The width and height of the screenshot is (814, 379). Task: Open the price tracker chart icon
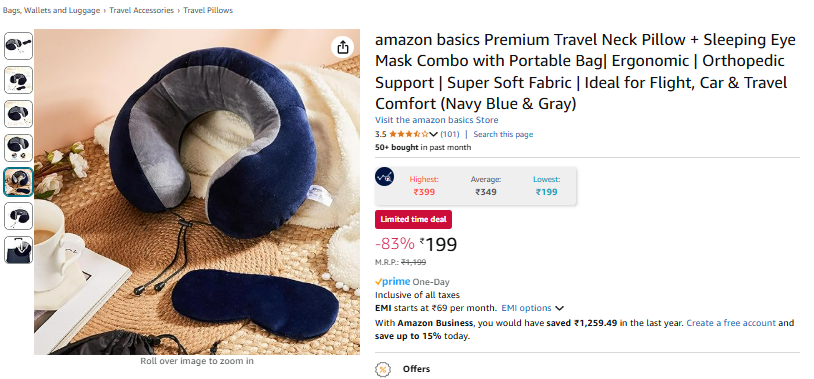click(385, 177)
